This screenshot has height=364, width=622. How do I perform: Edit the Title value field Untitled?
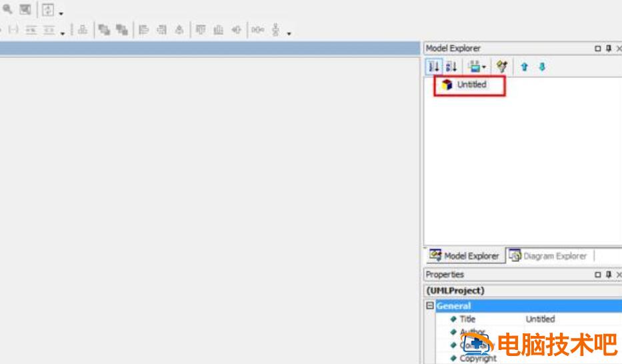tap(573, 319)
